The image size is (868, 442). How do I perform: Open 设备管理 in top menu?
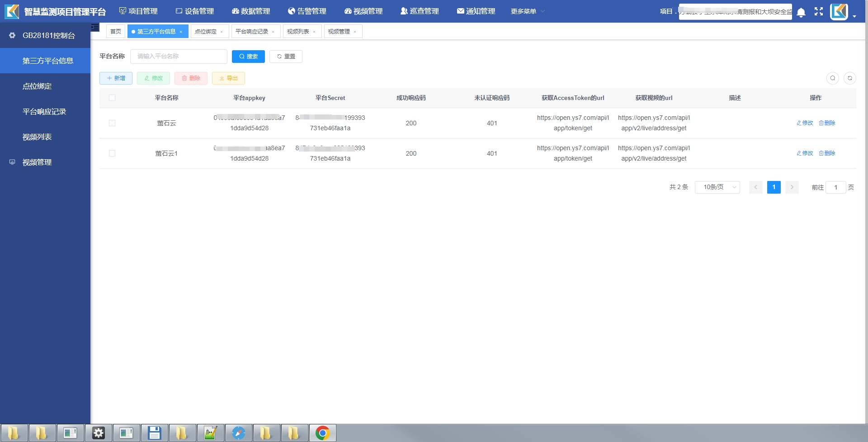[194, 11]
